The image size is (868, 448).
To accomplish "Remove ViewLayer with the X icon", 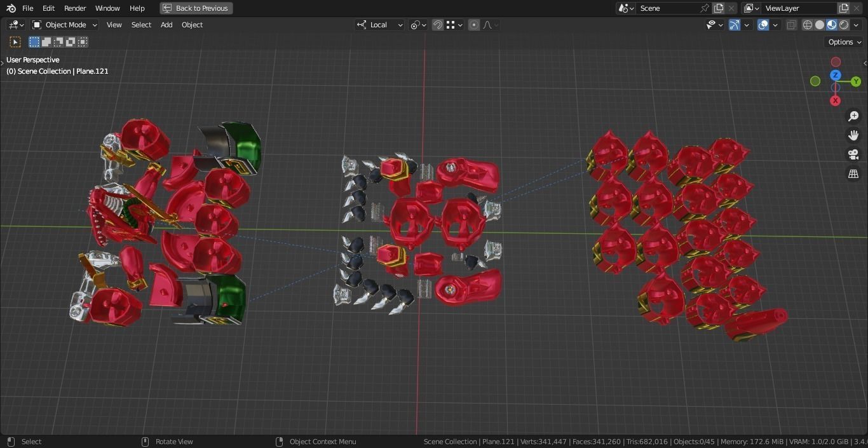I will (858, 8).
